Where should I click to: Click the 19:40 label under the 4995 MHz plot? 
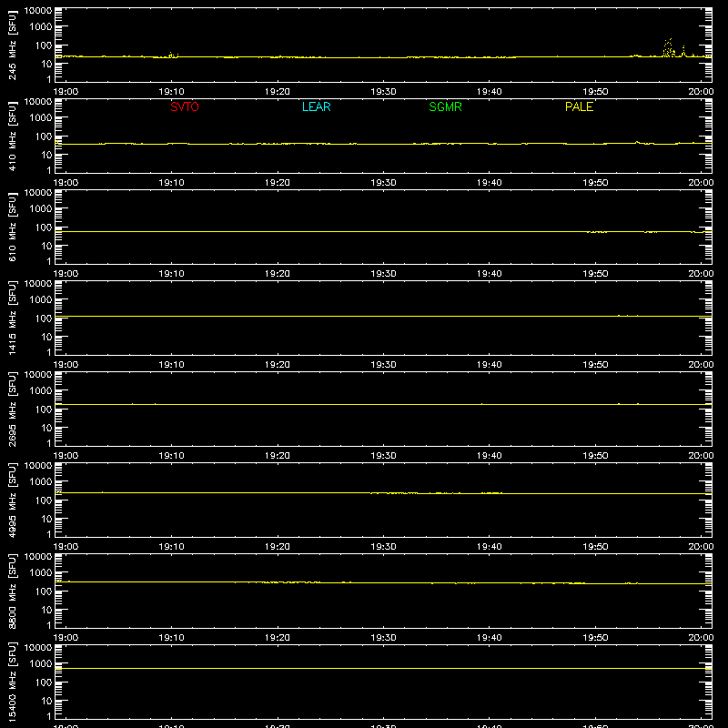(490, 547)
